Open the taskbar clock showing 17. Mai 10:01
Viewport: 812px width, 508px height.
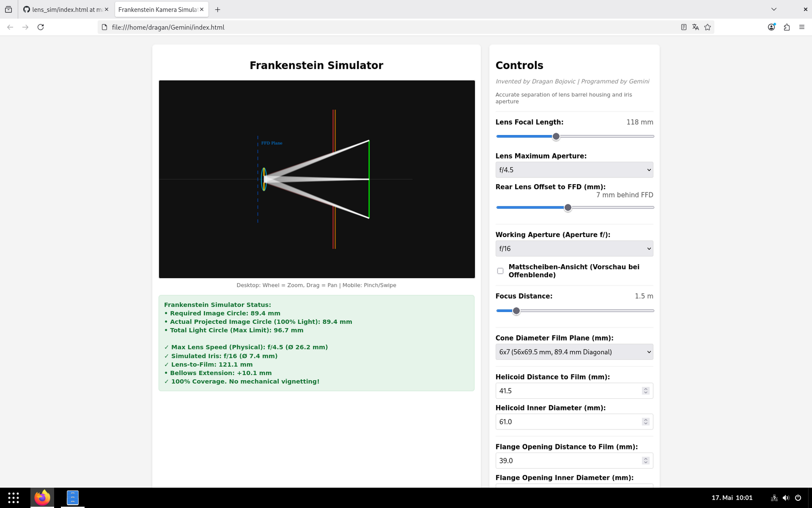pos(732,498)
